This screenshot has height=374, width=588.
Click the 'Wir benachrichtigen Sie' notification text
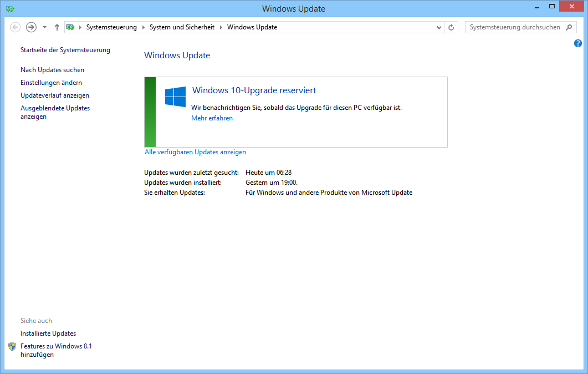296,108
